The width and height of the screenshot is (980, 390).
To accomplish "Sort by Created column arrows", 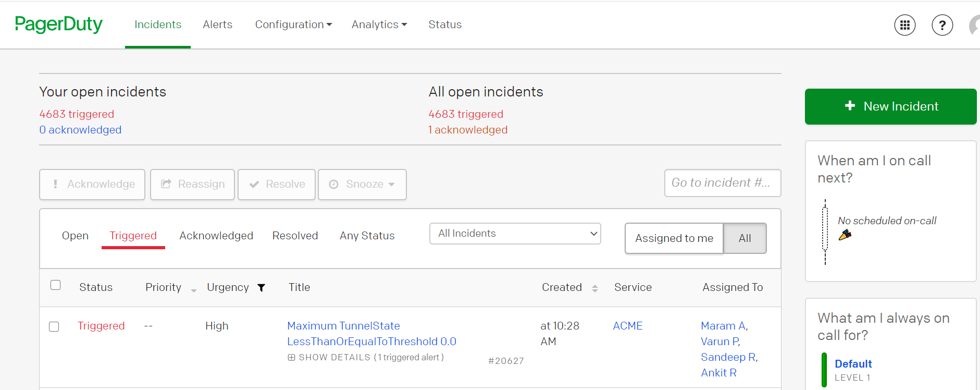I will pyautogui.click(x=594, y=288).
